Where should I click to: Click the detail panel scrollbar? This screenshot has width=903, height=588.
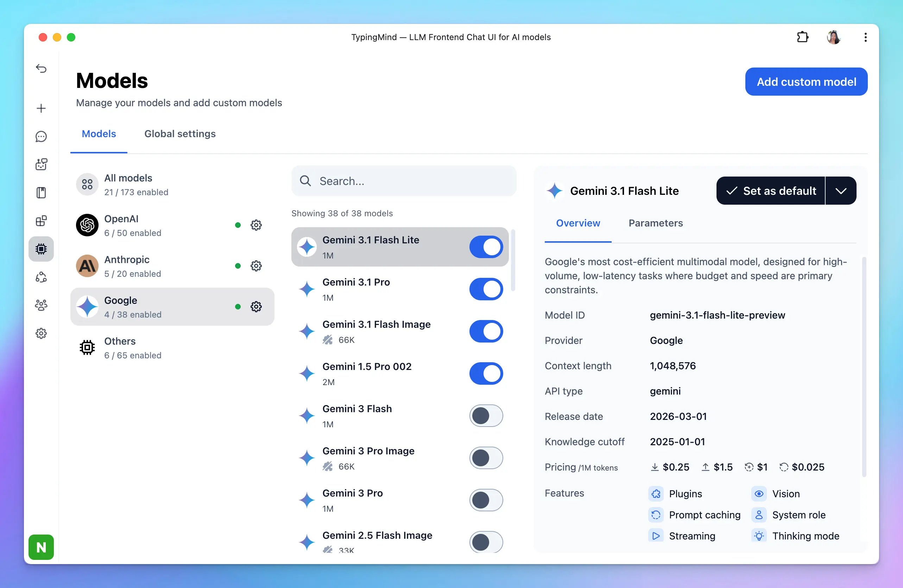(864, 366)
